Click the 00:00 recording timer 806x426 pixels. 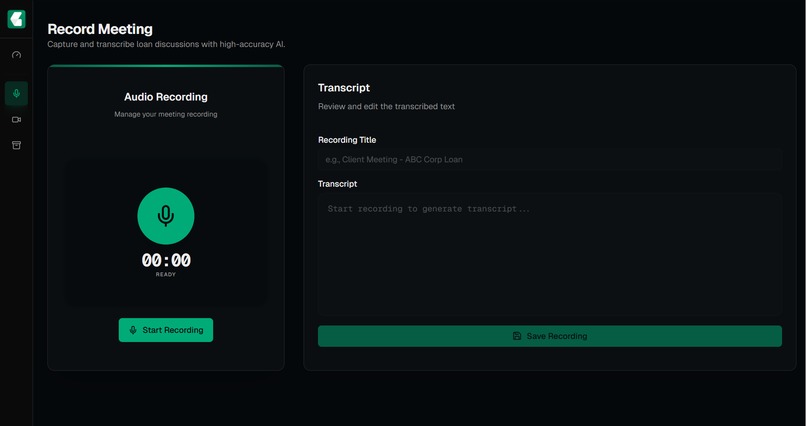click(166, 261)
